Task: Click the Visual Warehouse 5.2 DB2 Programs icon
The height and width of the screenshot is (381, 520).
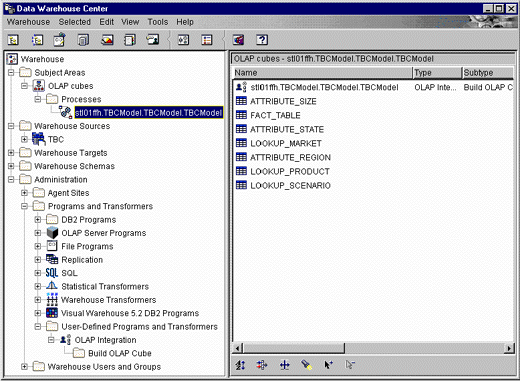Action: point(52,313)
